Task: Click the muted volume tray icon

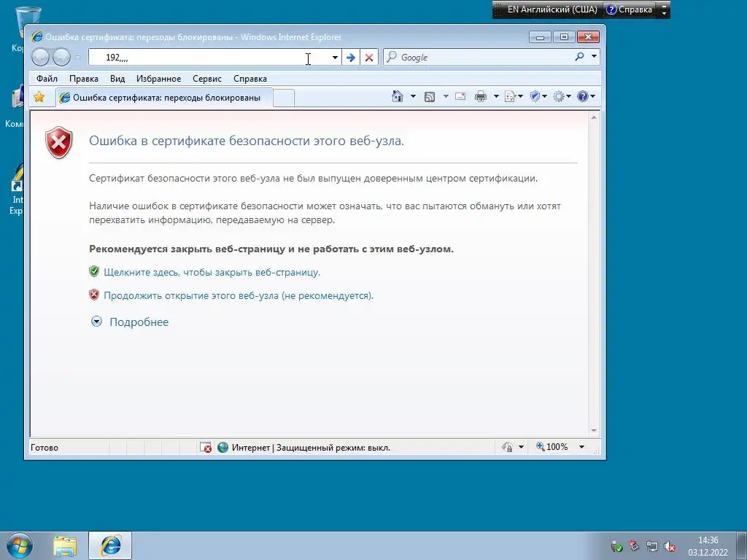Action: click(670, 546)
